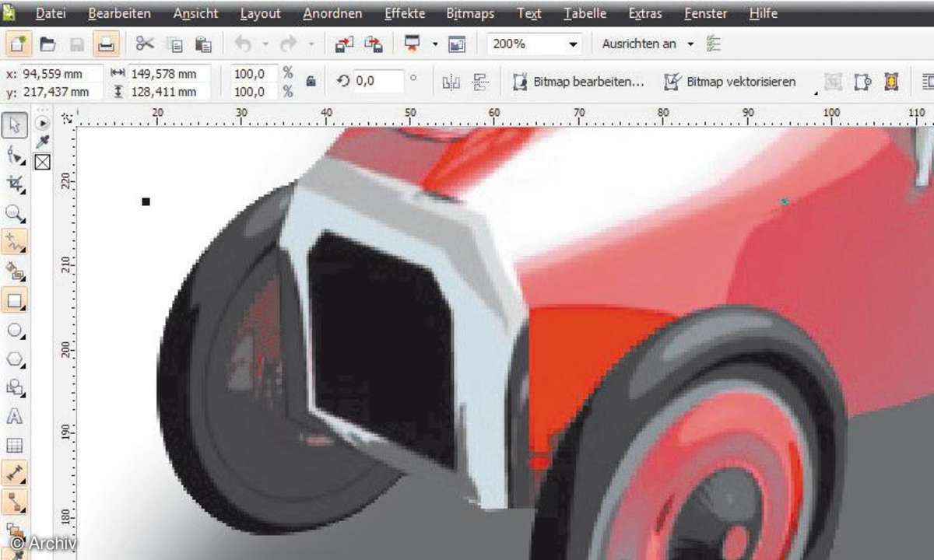Select the Zoom magnifier tool
The image size is (934, 560).
16,213
